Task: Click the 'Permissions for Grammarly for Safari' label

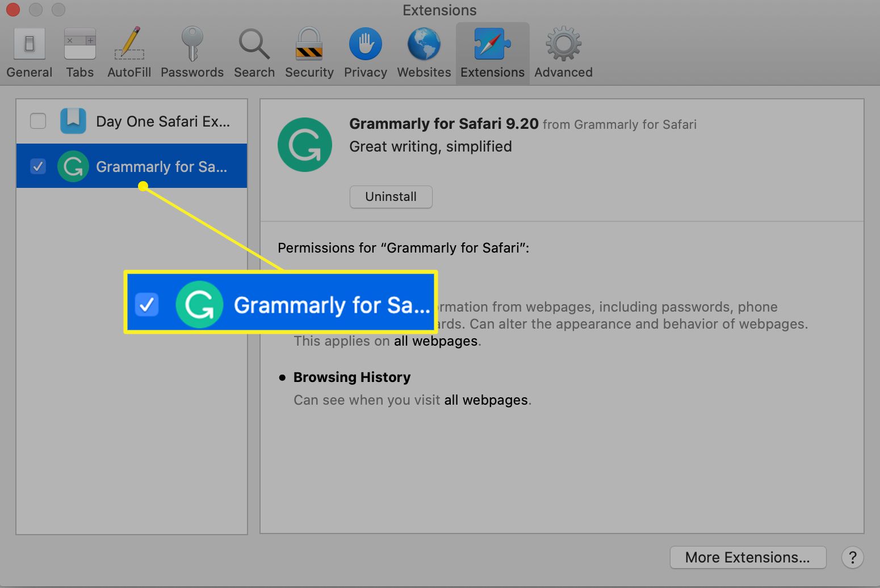Action: (x=403, y=248)
